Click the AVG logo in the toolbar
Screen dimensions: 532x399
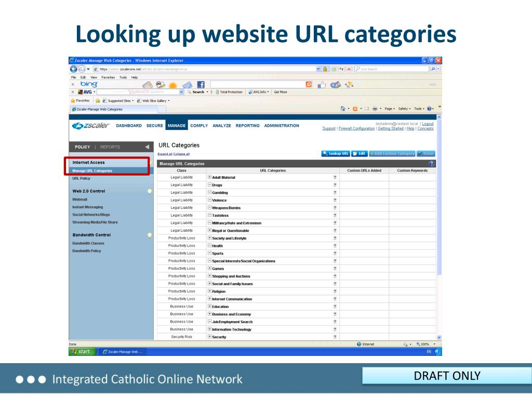coord(85,92)
